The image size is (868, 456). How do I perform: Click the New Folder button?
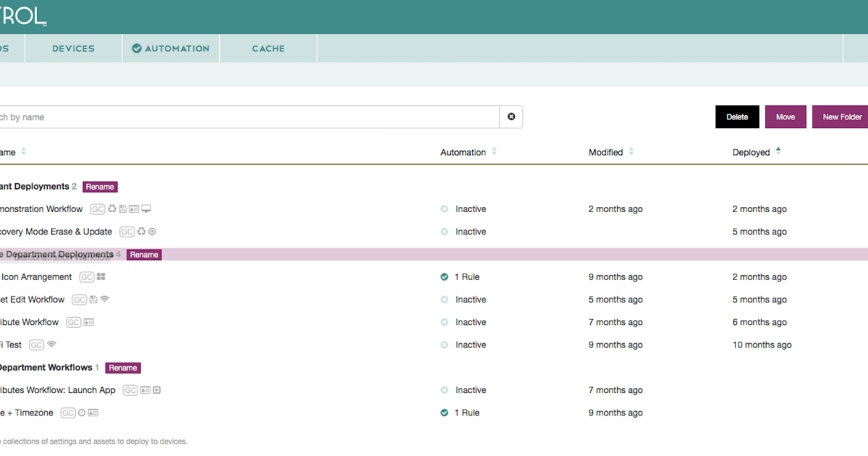point(841,117)
